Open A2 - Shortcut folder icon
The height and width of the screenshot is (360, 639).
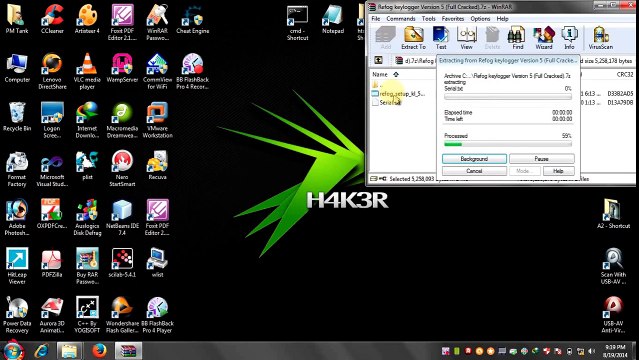coord(613,214)
